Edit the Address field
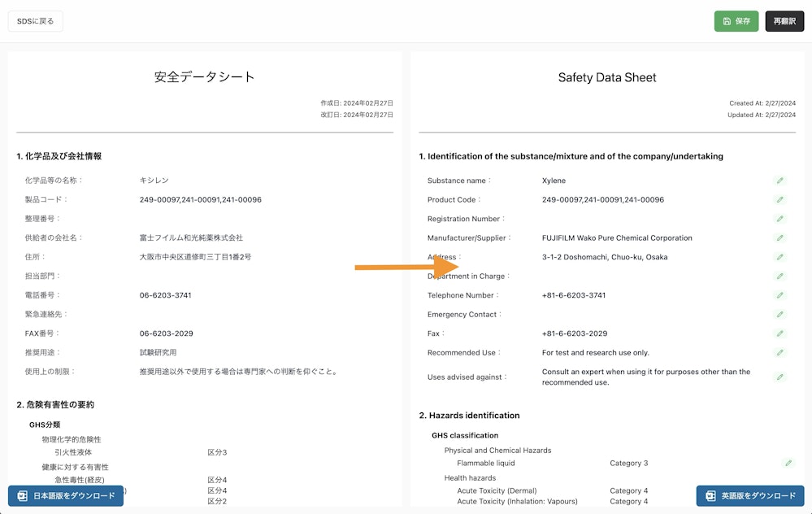Screen dimensions: 812x514 coord(780,257)
